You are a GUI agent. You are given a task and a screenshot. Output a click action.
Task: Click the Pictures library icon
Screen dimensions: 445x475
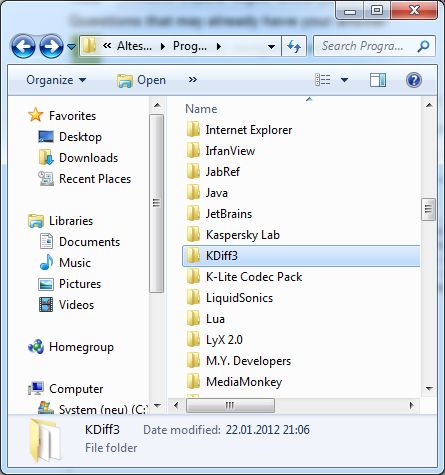[46, 284]
